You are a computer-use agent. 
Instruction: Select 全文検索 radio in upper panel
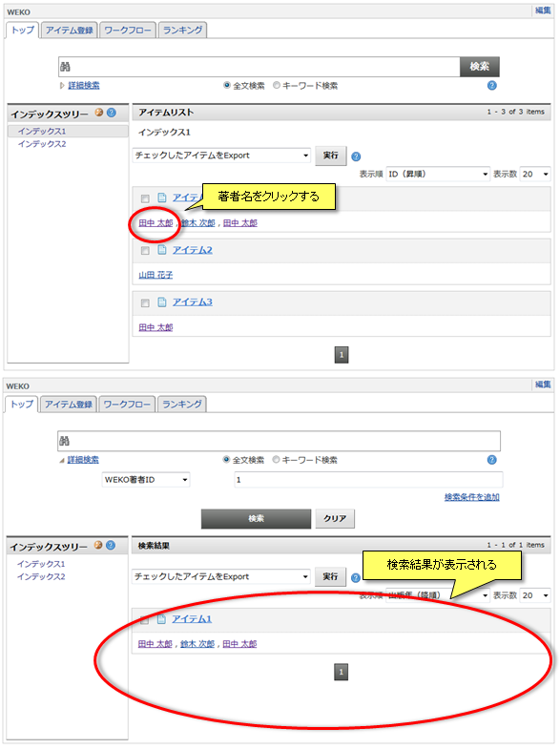point(227,86)
